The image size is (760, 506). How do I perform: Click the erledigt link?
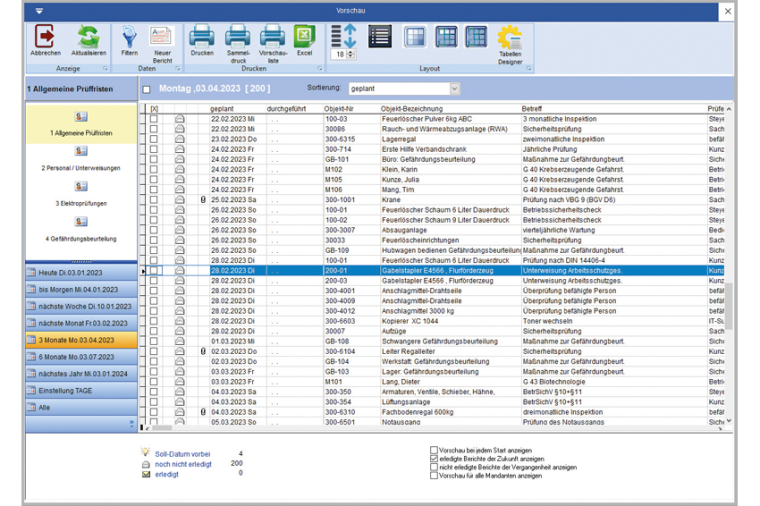click(x=167, y=474)
